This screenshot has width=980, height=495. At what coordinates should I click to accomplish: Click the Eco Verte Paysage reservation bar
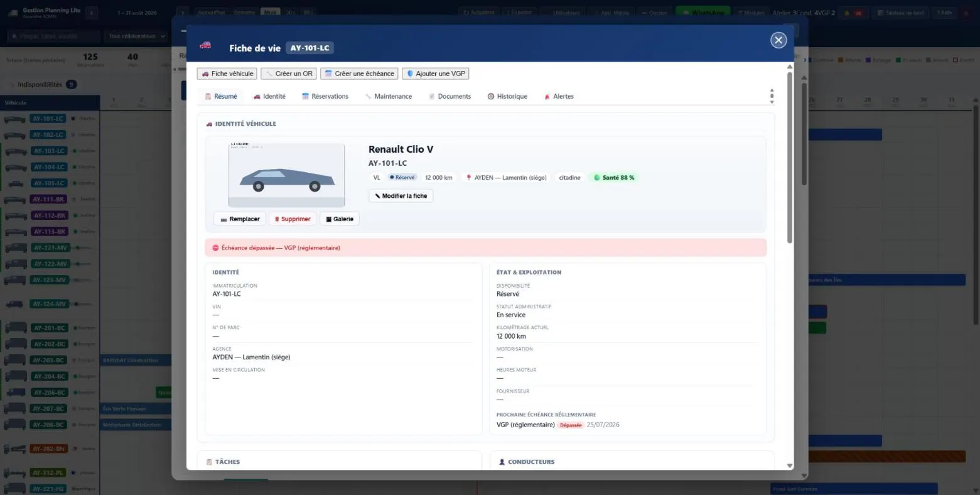(x=136, y=409)
